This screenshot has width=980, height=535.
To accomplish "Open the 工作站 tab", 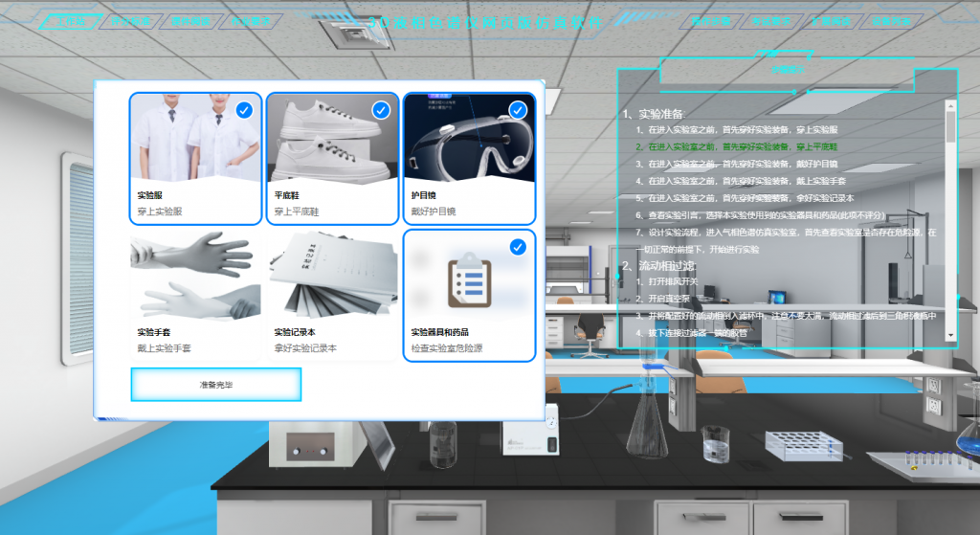I will pyautogui.click(x=71, y=21).
